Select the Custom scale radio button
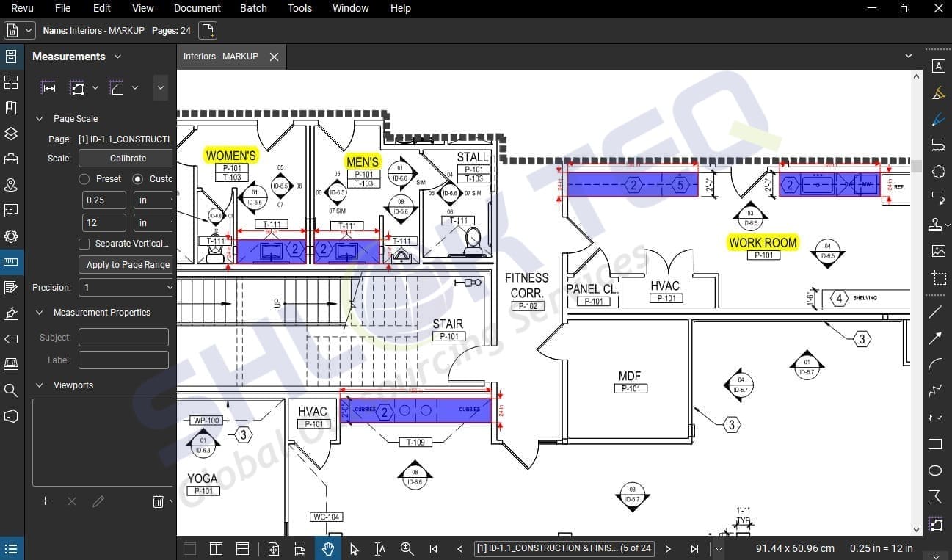This screenshot has width=952, height=560. click(x=137, y=178)
